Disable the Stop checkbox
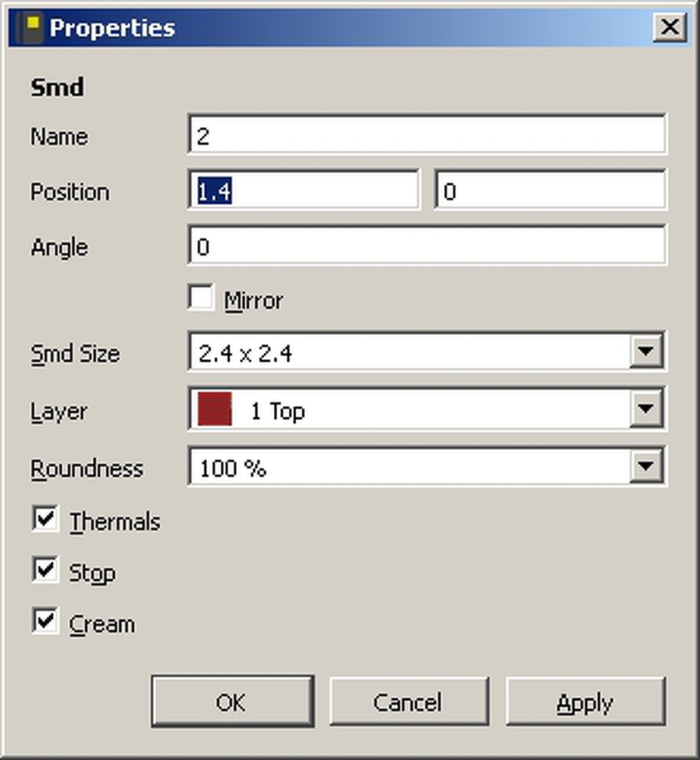 tap(46, 570)
